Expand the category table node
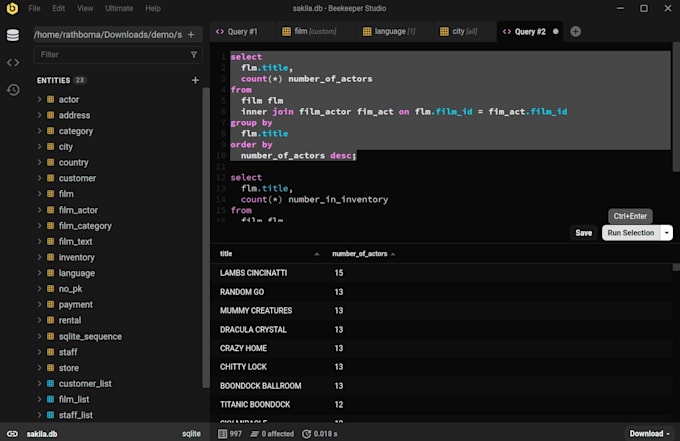The image size is (680, 441). tap(39, 131)
